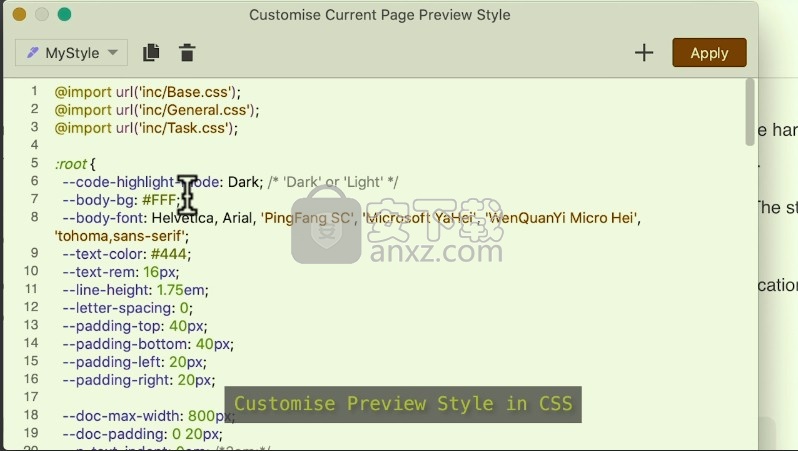This screenshot has height=451, width=798.
Task: Click the comment /* 'Dark' or 'Light' */
Action: tap(333, 182)
